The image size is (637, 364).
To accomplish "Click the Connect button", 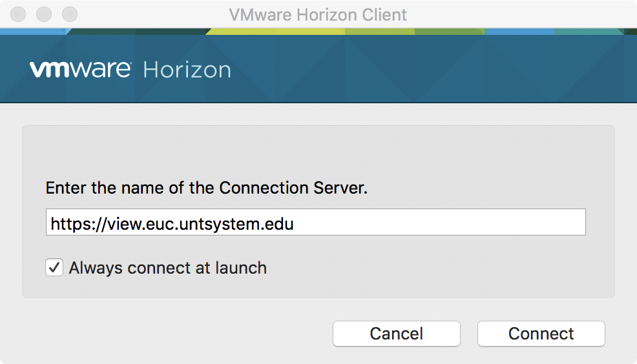I will coord(541,334).
